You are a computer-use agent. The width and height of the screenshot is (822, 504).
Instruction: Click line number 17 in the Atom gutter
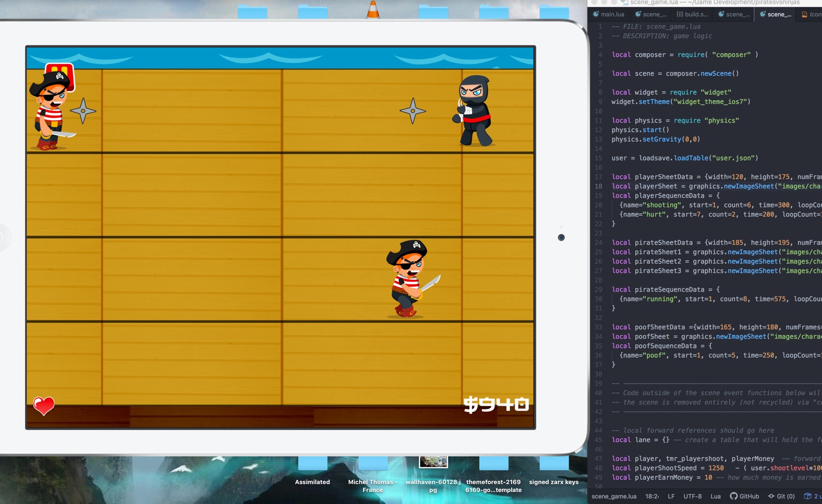[x=598, y=177]
